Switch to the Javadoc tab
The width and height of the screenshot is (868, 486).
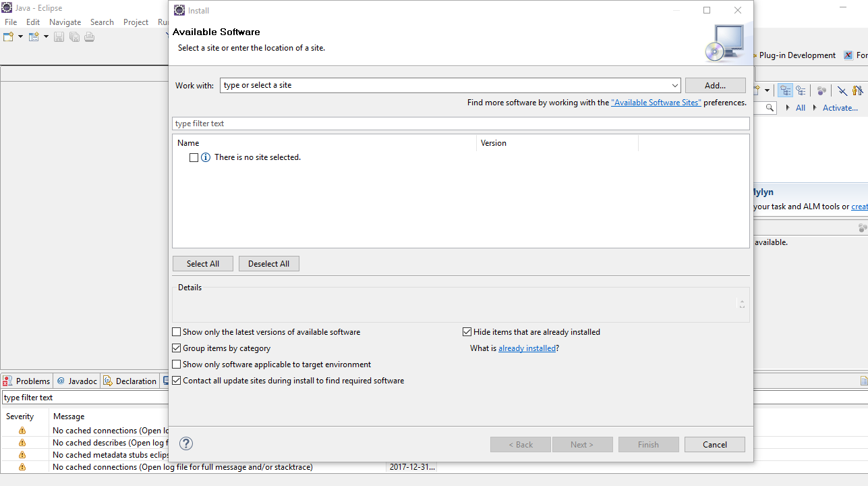coord(77,381)
